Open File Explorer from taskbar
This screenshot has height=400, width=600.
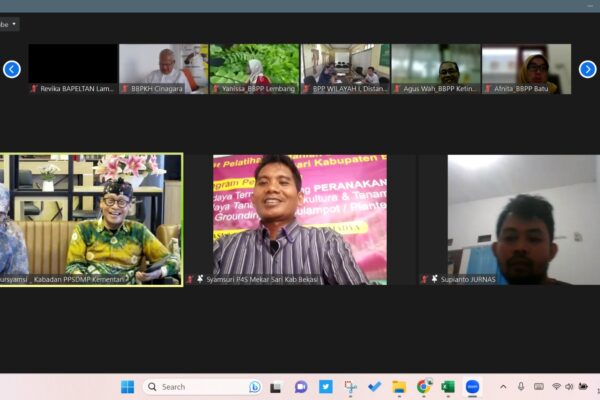pos(399,387)
